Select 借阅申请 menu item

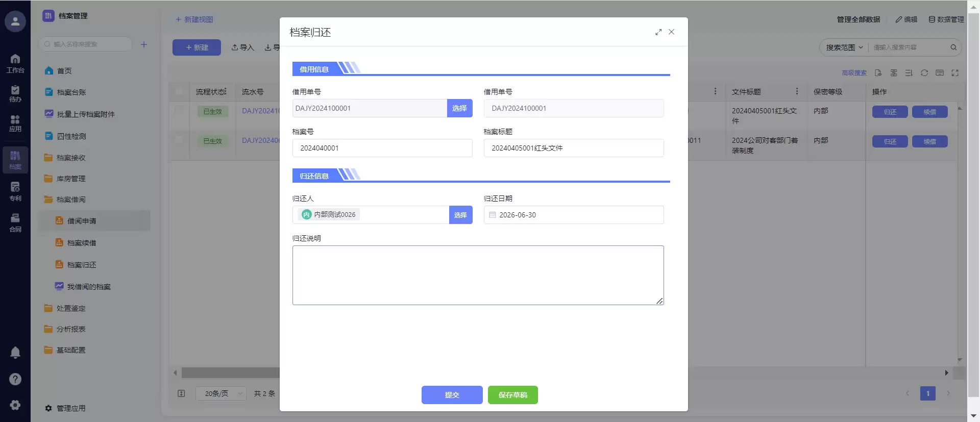coord(94,221)
